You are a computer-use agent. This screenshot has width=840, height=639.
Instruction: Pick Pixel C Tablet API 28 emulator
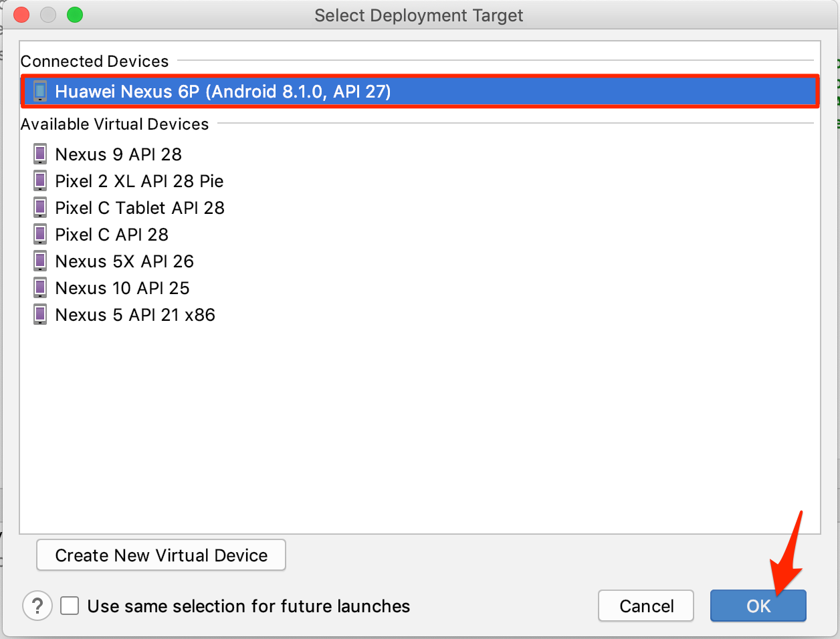point(140,208)
